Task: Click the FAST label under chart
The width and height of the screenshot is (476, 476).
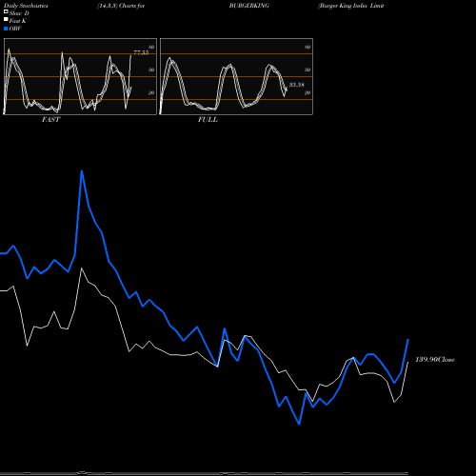Action: (51, 120)
